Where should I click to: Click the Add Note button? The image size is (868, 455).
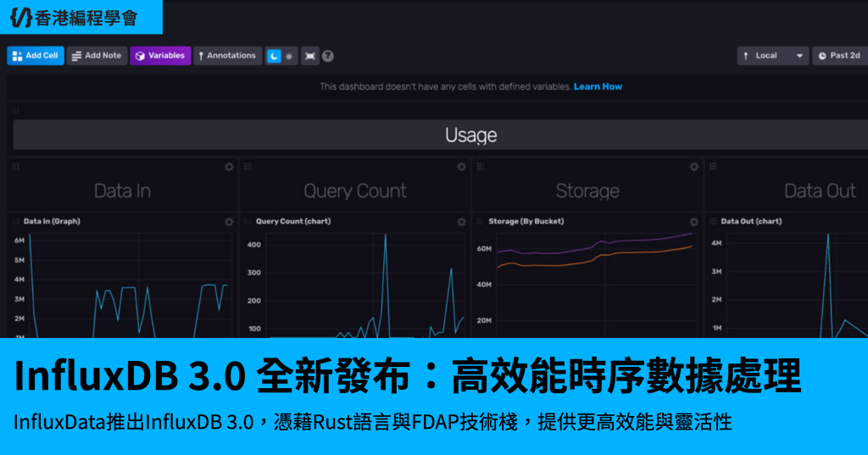97,56
